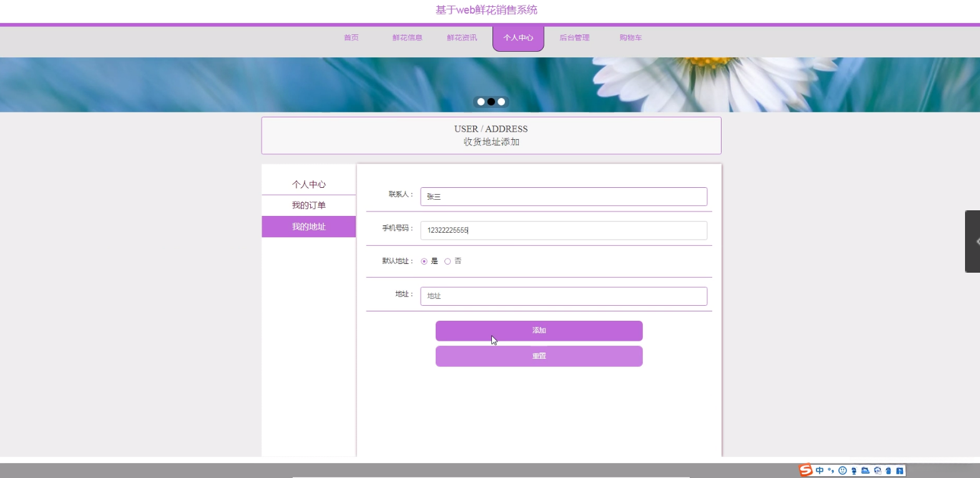Screen dimensions: 980x478
Task: Toggle the Chinese/English '中' input mode
Action: (x=820, y=471)
